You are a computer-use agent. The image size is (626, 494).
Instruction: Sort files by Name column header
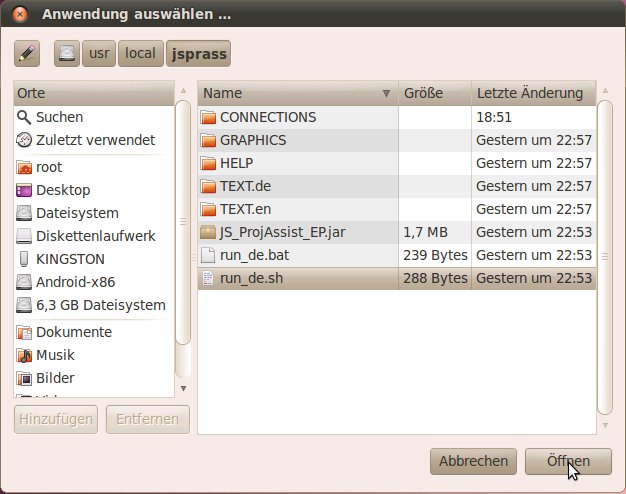coord(297,93)
